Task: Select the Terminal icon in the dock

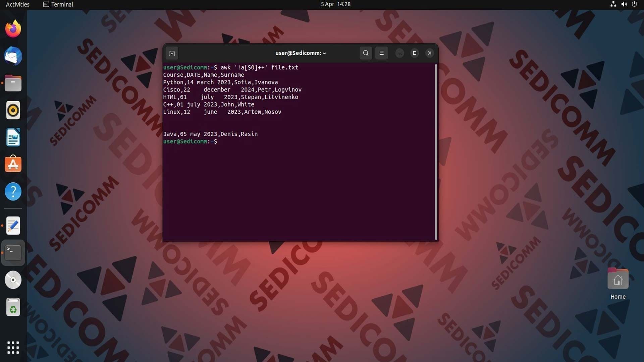Action: point(13,252)
